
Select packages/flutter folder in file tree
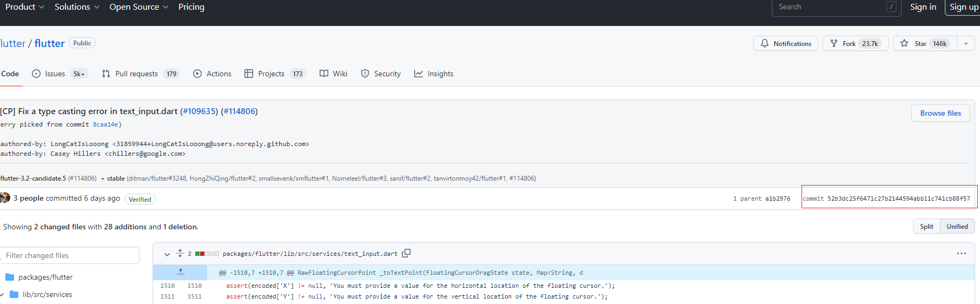click(x=45, y=277)
